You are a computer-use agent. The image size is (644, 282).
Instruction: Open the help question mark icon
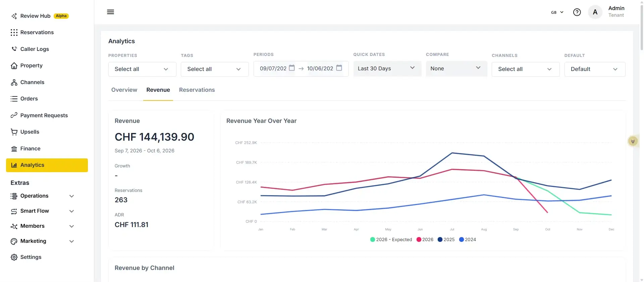click(x=577, y=12)
